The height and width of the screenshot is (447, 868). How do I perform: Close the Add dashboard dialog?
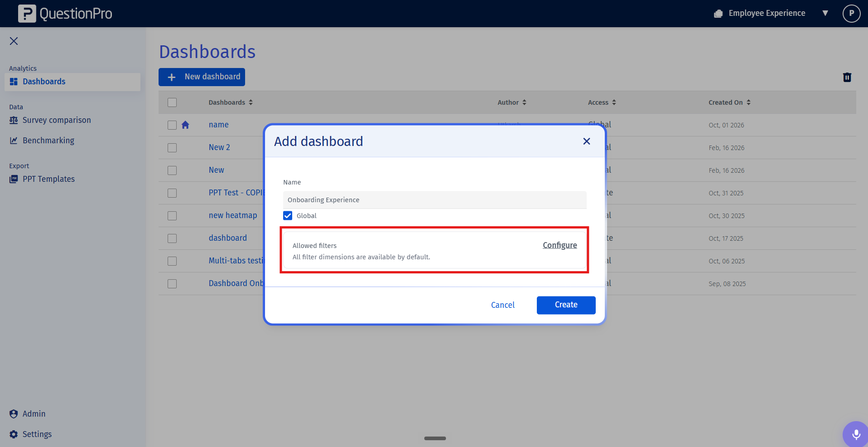587,141
